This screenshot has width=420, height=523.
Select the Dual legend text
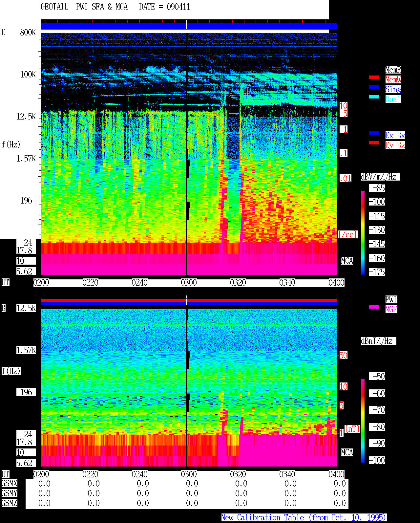393,99
